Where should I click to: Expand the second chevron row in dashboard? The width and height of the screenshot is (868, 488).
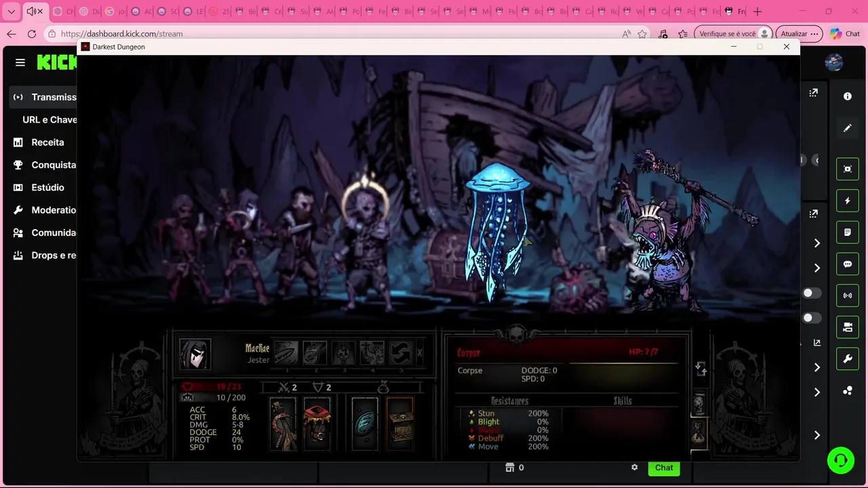pyautogui.click(x=817, y=268)
